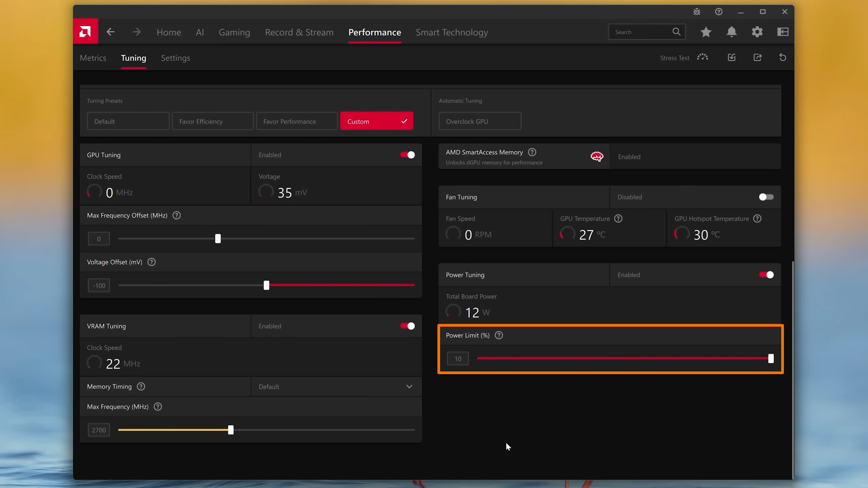The image size is (868, 488).
Task: Open the Smart Technology tab
Action: click(x=452, y=32)
